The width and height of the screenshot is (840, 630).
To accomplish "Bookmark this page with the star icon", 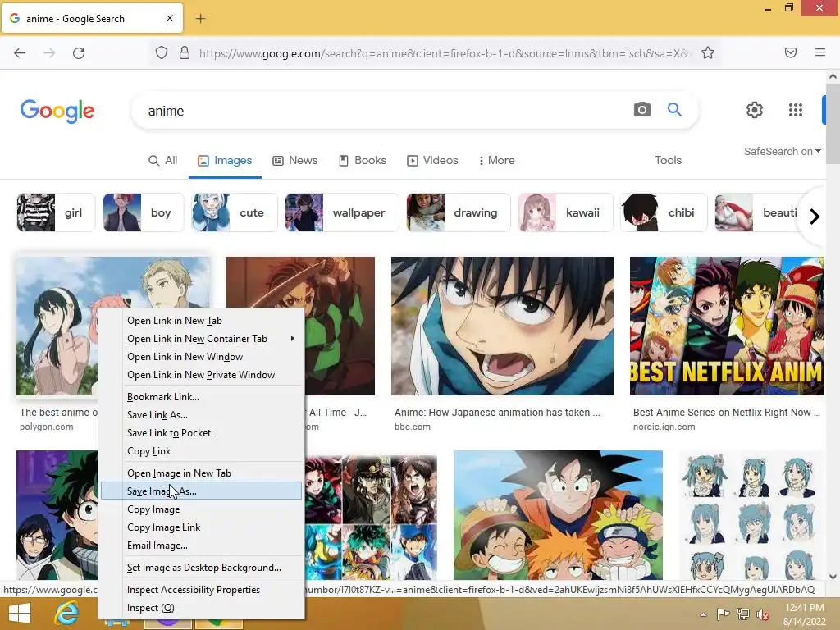I will [x=708, y=53].
